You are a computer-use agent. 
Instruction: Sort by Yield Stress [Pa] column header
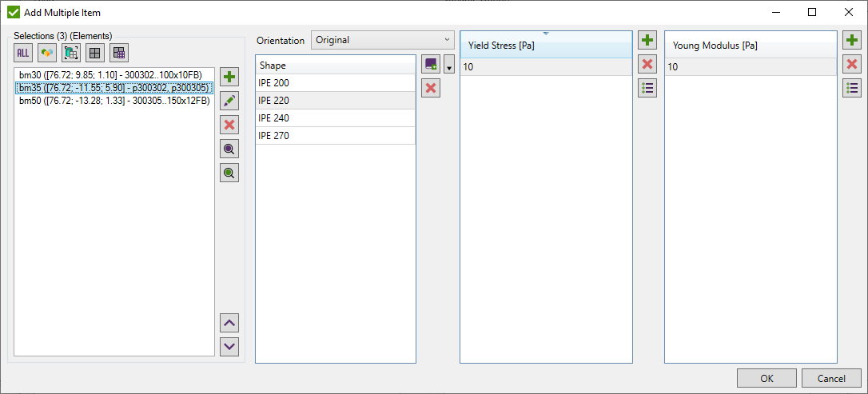click(546, 46)
